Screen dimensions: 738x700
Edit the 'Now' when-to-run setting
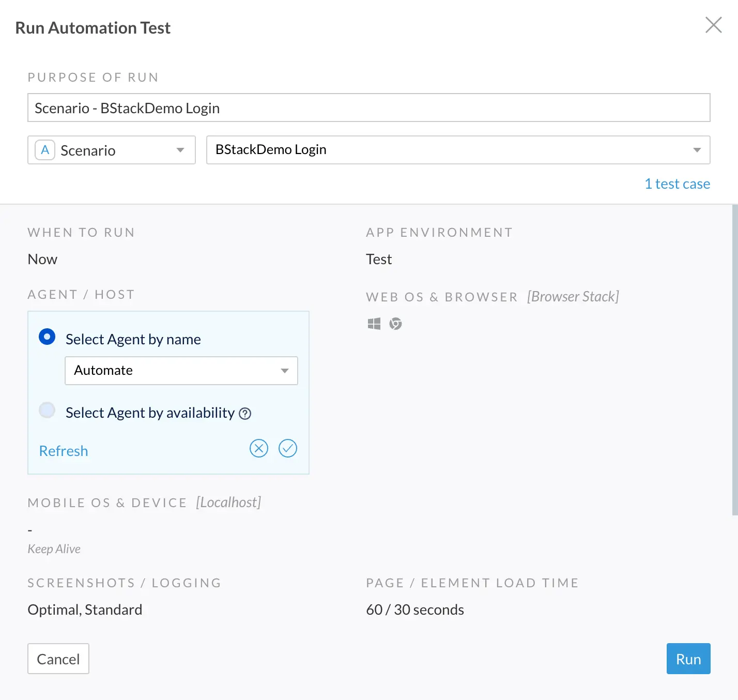[42, 260]
